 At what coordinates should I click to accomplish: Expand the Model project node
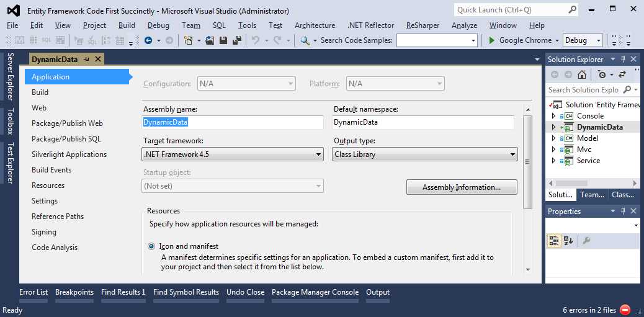pyautogui.click(x=553, y=138)
